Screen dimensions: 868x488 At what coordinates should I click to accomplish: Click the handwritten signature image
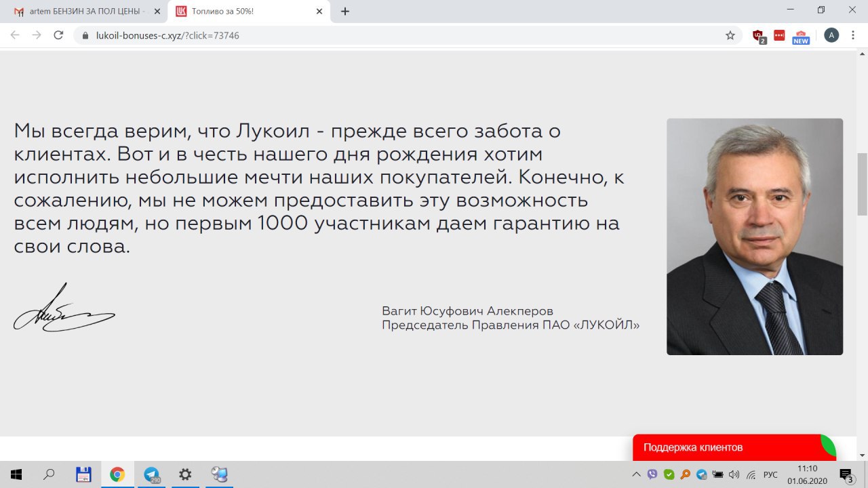click(x=64, y=308)
